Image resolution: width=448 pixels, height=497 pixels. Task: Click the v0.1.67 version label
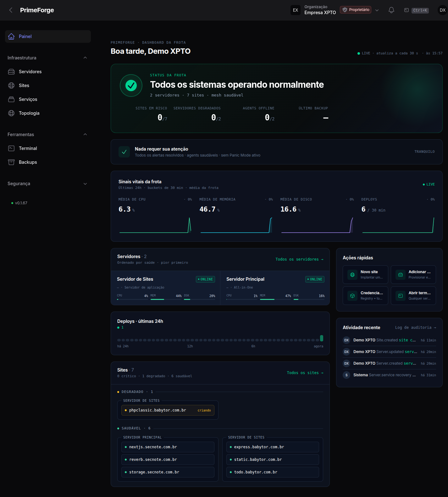[x=21, y=203]
